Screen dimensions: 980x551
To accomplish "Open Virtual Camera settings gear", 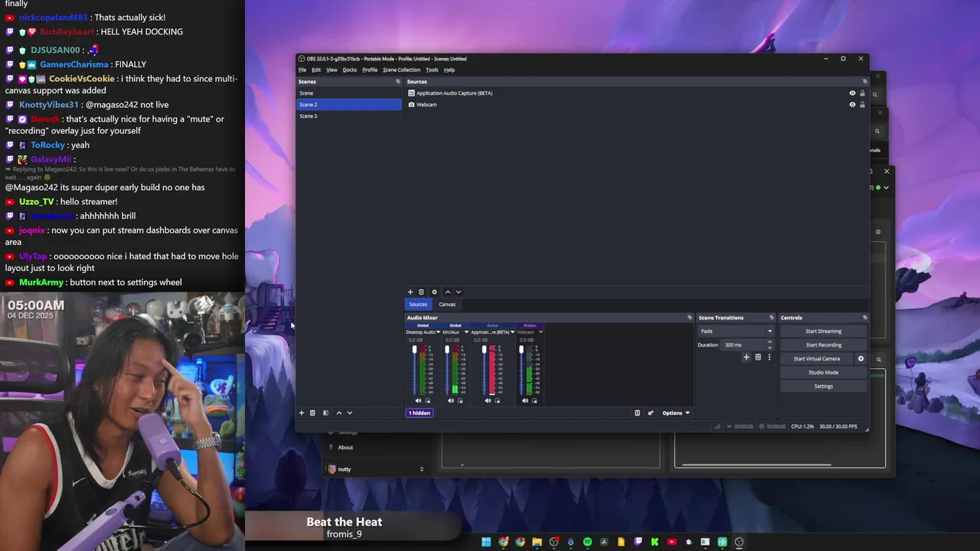I will (861, 358).
